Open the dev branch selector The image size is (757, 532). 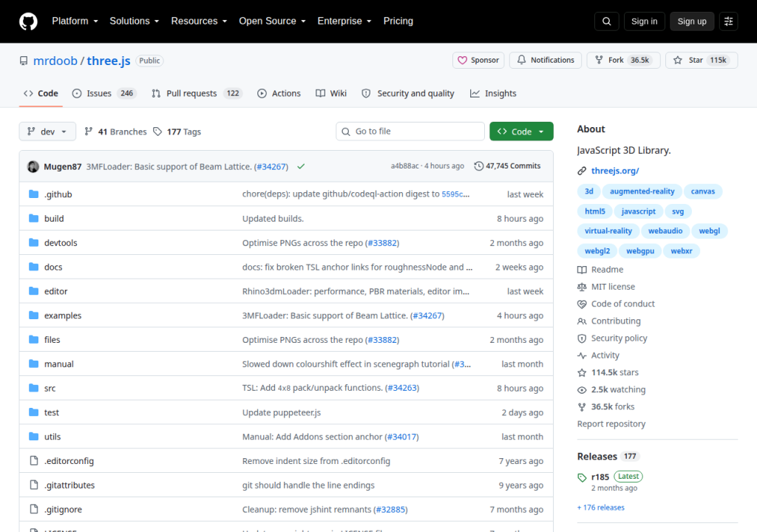click(47, 132)
